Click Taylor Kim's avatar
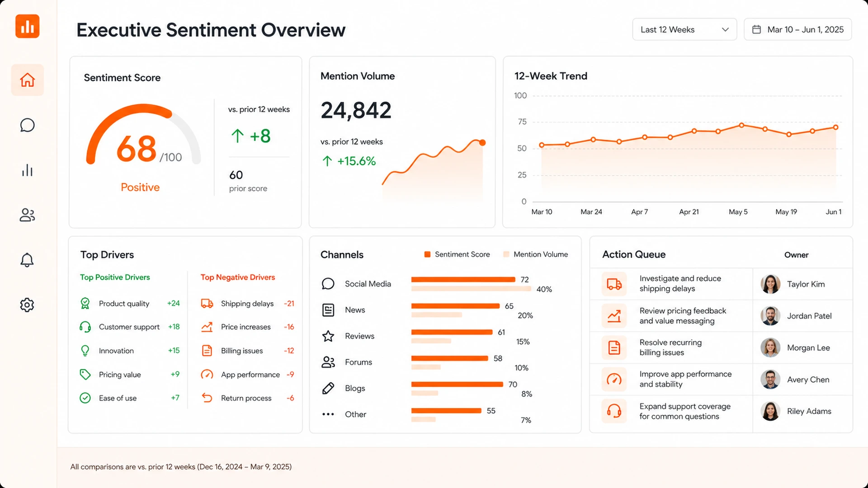This screenshot has width=868, height=488. coord(770,284)
